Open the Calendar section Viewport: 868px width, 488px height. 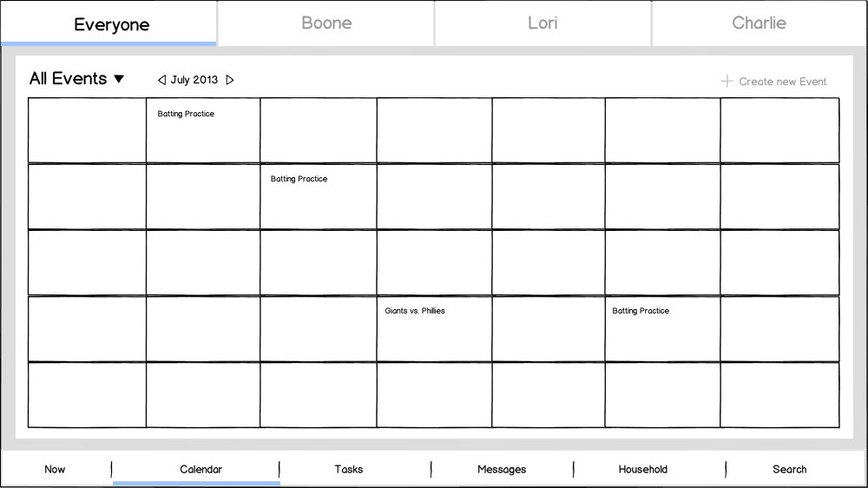[201, 469]
